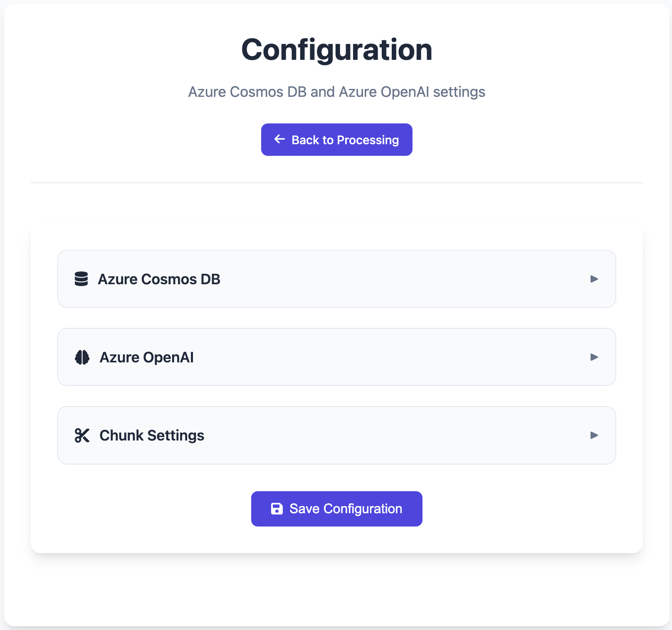Viewport: 672px width, 630px height.
Task: Expand Azure Cosmos DB using its disclosure triangle
Action: point(594,279)
